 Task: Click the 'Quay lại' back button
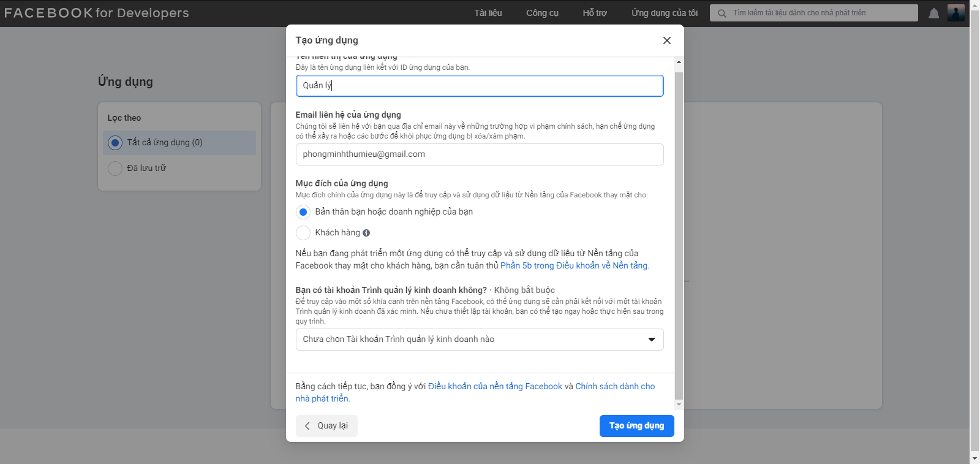click(x=326, y=426)
